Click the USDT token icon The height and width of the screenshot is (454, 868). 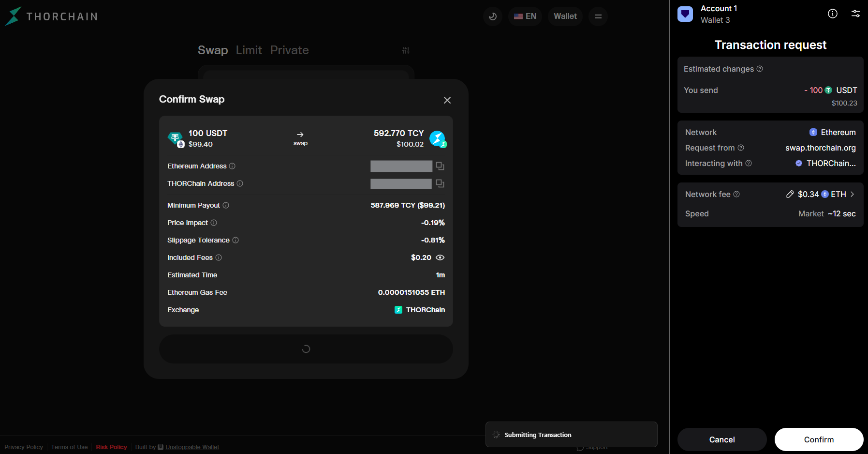[x=176, y=139]
